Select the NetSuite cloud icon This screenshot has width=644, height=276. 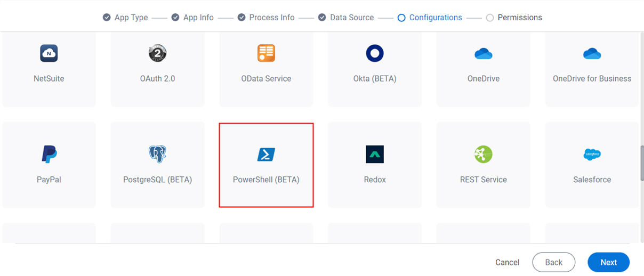coord(49,53)
